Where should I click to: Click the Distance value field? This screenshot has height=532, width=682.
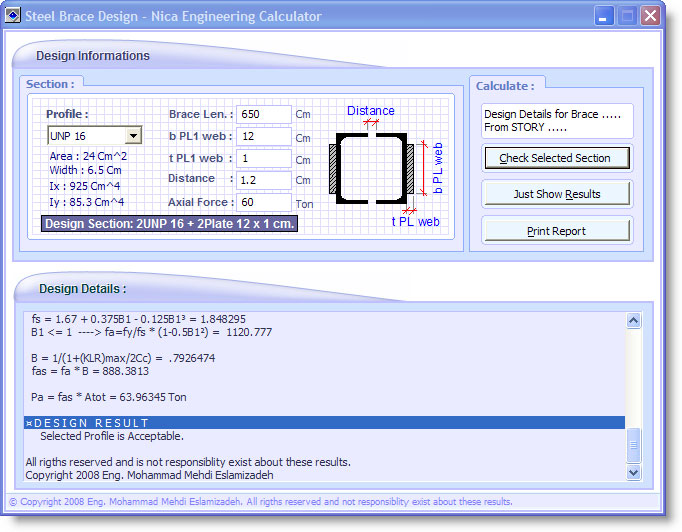click(x=263, y=181)
